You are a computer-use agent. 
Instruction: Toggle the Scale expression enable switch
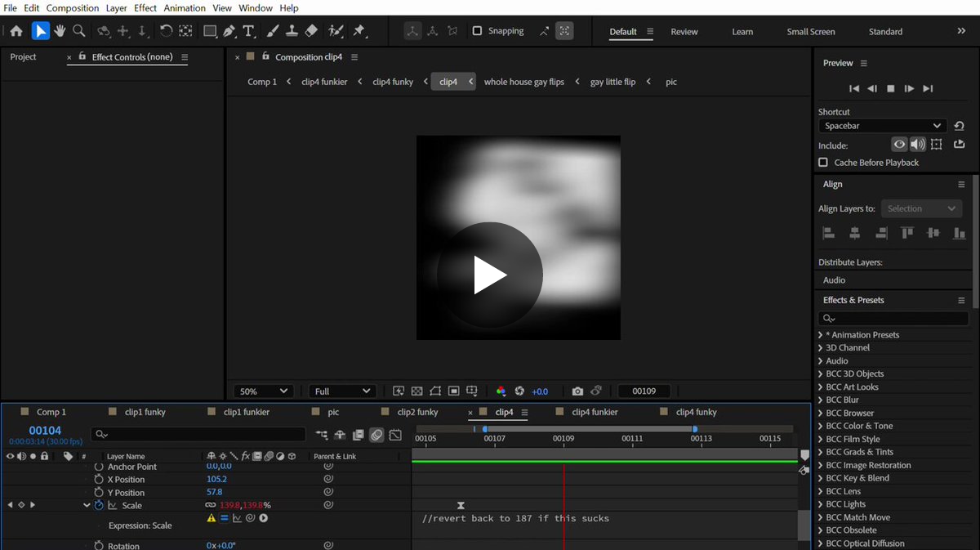(x=225, y=518)
